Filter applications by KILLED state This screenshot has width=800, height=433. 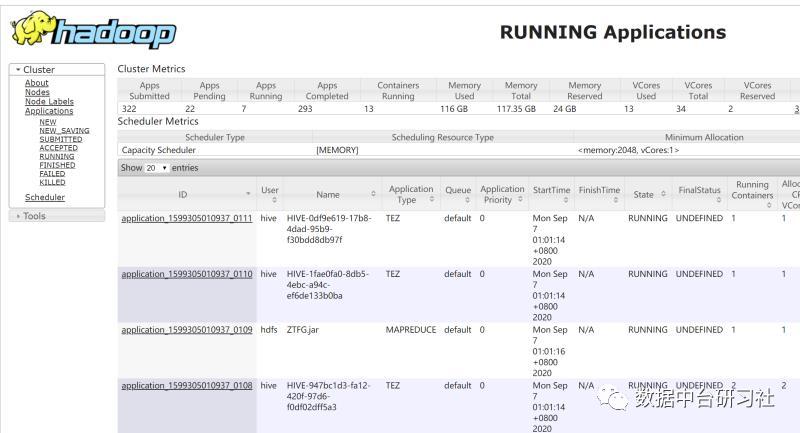click(x=52, y=182)
